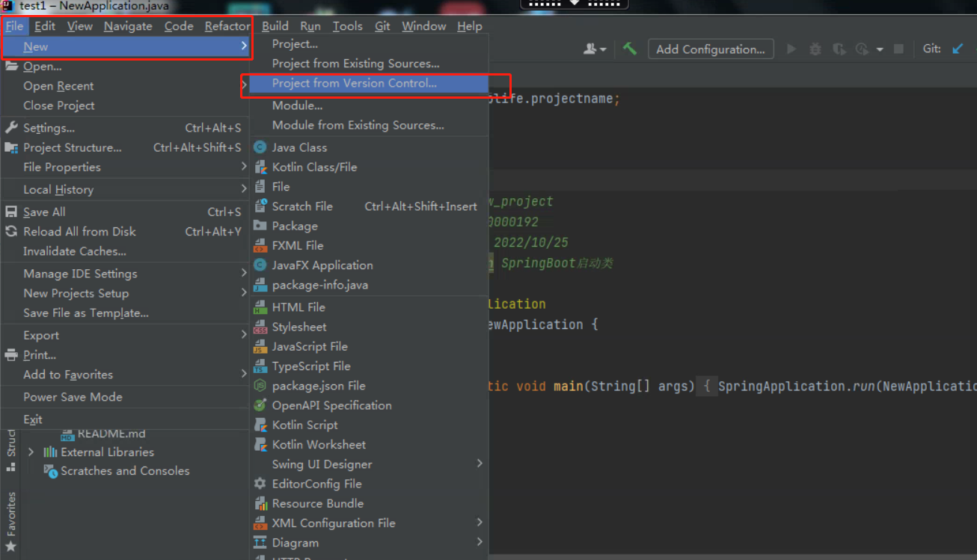The height and width of the screenshot is (560, 977).
Task: Click the FXML File icon
Action: (x=260, y=245)
